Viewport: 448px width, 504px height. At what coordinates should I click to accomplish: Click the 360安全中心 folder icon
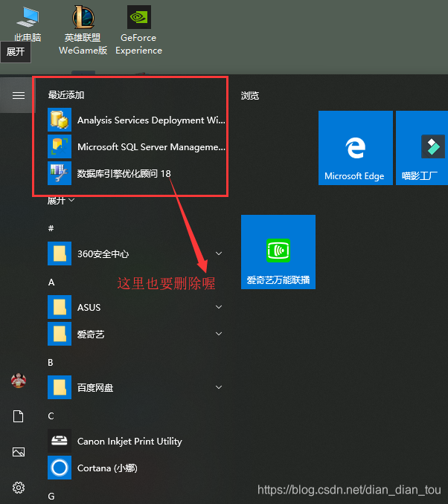[60, 253]
